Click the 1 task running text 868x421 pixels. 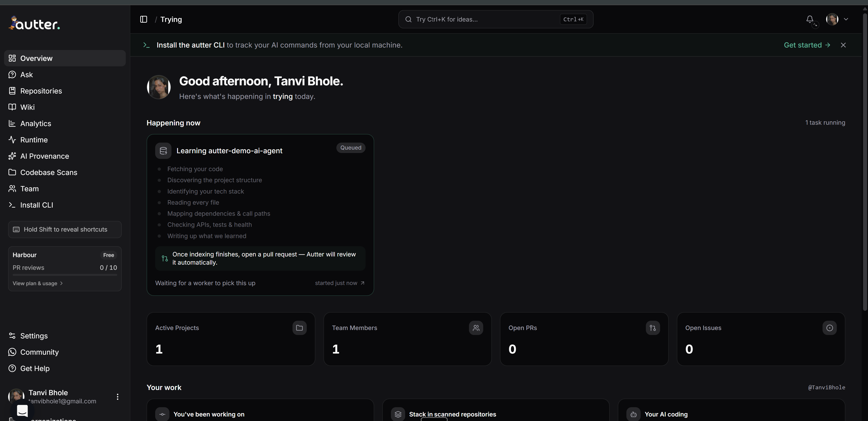(825, 123)
